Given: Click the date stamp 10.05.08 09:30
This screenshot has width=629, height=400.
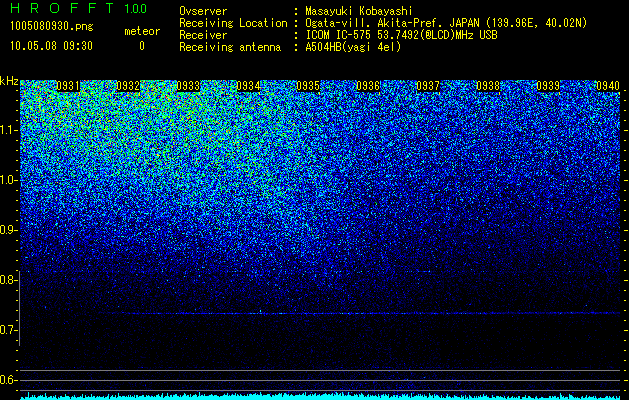Looking at the screenshot, I should click(51, 46).
